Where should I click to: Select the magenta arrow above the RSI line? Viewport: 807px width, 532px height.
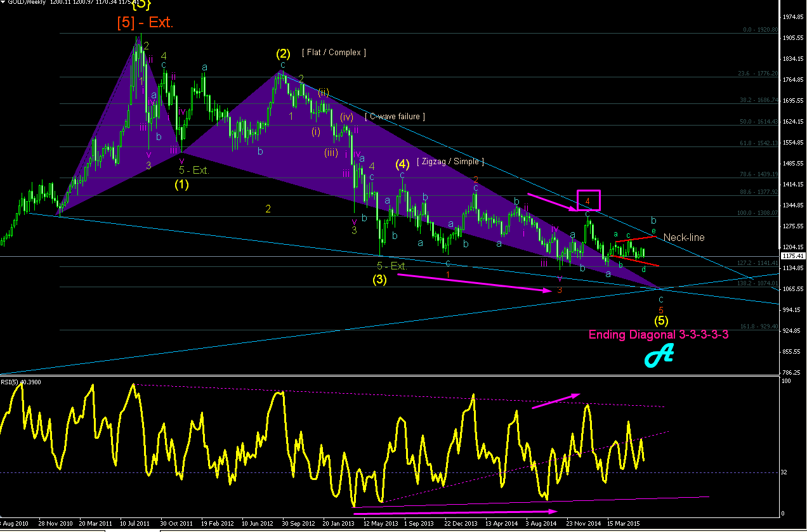tap(556, 401)
